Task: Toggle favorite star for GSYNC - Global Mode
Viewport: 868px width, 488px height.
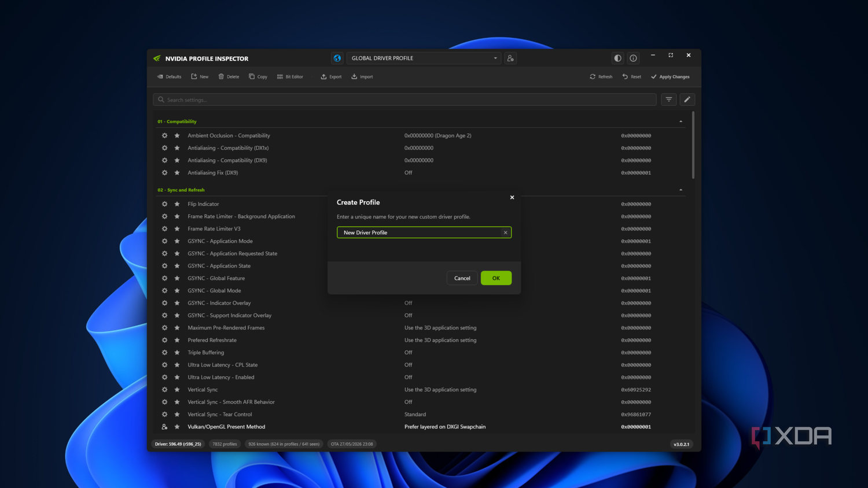Action: click(177, 291)
